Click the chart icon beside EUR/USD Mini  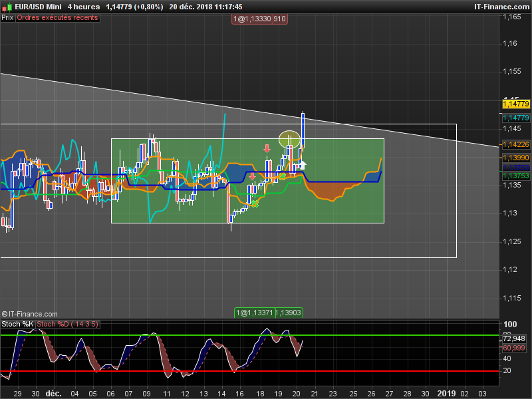point(7,7)
